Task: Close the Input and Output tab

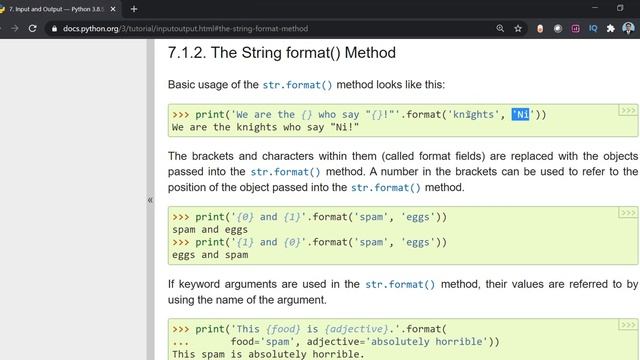Action: coord(113,9)
